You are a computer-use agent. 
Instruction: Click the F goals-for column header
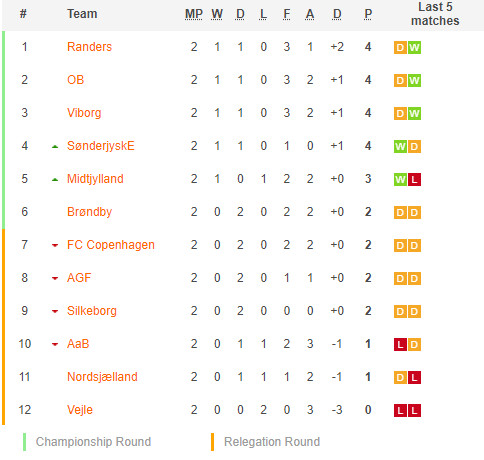(287, 14)
